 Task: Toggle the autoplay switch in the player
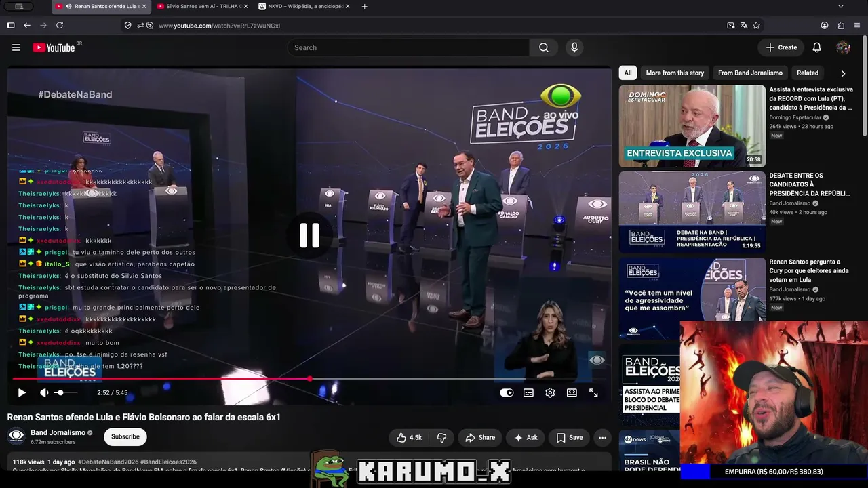pyautogui.click(x=507, y=392)
